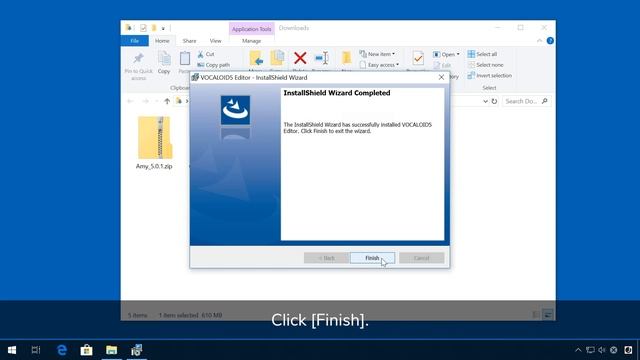640x360 pixels.
Task: Open Microsoft Store from the taskbar
Action: pos(87,350)
